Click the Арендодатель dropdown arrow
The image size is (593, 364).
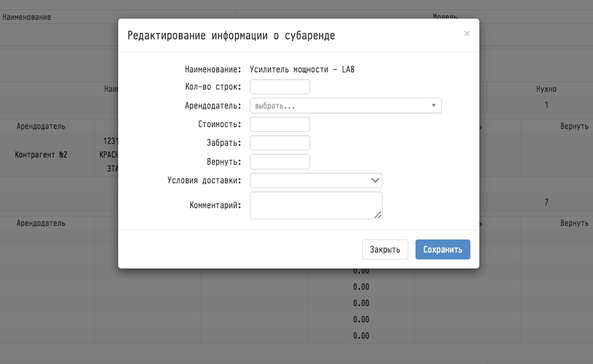[x=434, y=105]
